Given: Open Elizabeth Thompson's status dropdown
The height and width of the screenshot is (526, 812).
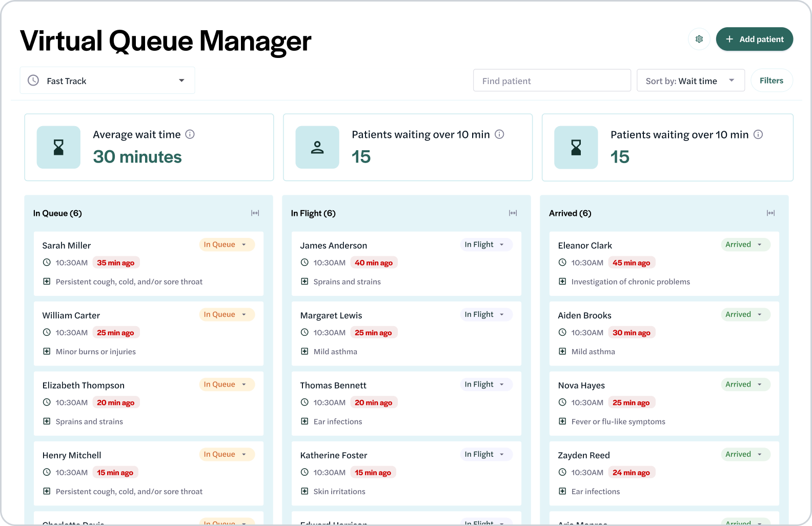Looking at the screenshot, I should 227,385.
